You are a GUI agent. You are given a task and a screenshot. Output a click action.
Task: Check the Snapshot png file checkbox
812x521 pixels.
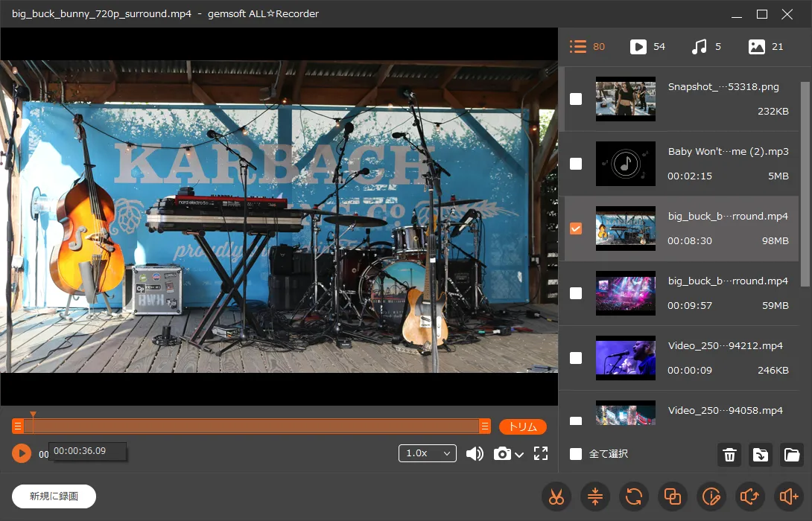576,99
